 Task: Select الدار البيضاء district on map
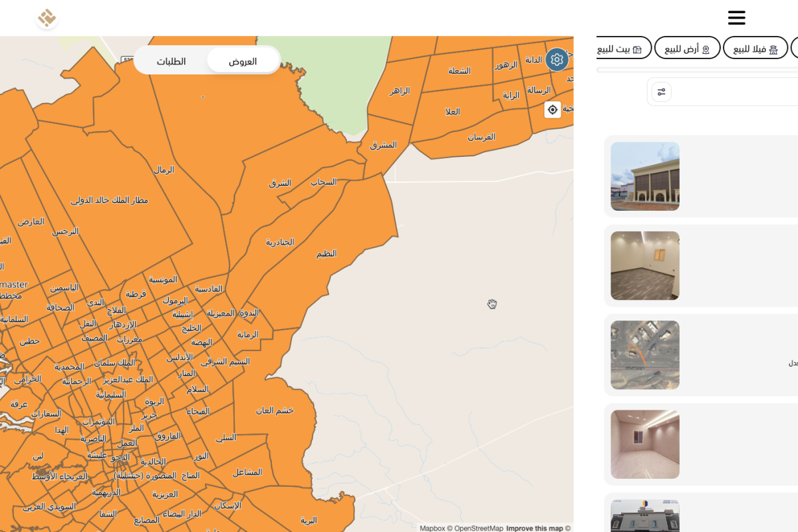click(182, 513)
